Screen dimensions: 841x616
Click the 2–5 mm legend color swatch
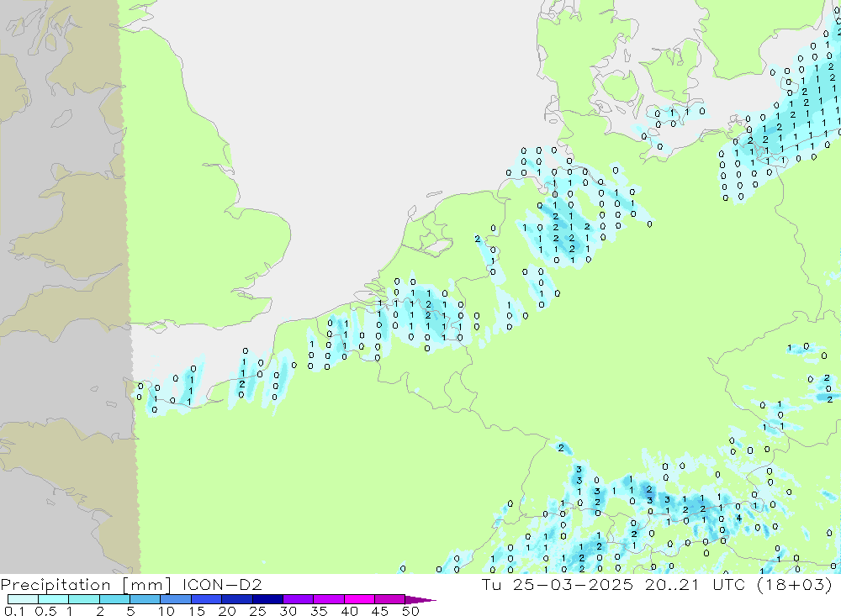(x=114, y=599)
